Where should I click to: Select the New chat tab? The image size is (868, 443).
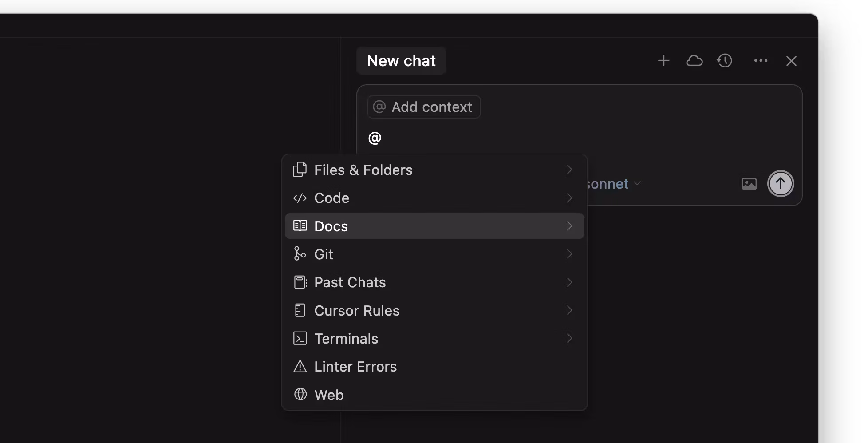click(401, 61)
